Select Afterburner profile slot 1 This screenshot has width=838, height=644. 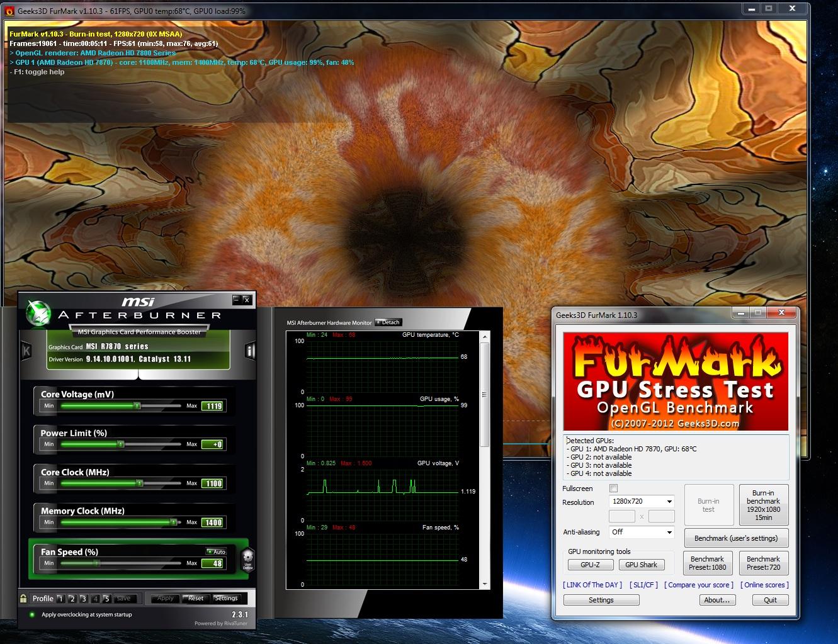tap(60, 599)
